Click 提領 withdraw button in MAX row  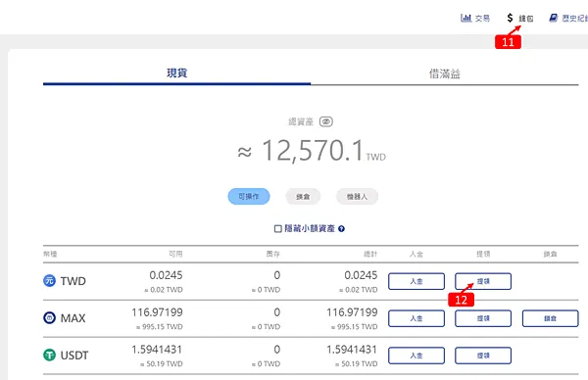click(483, 318)
